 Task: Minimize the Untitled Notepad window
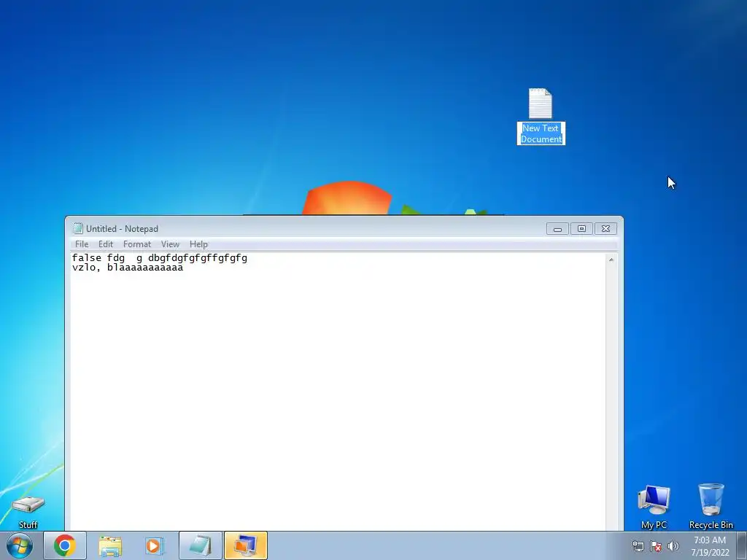[557, 228]
